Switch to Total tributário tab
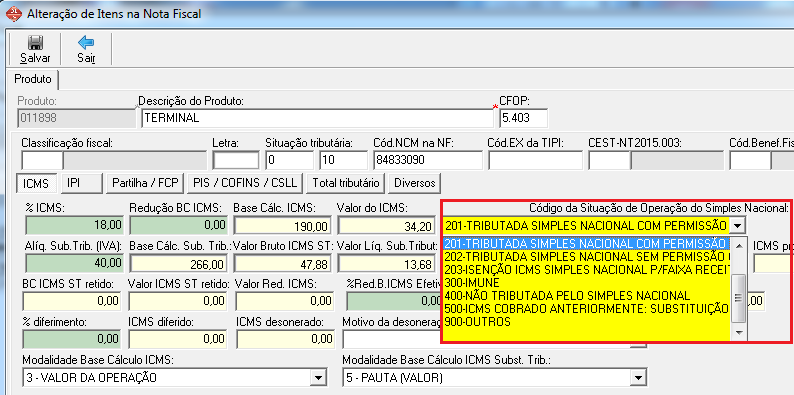Screen dimensions: 794x395 click(x=346, y=183)
